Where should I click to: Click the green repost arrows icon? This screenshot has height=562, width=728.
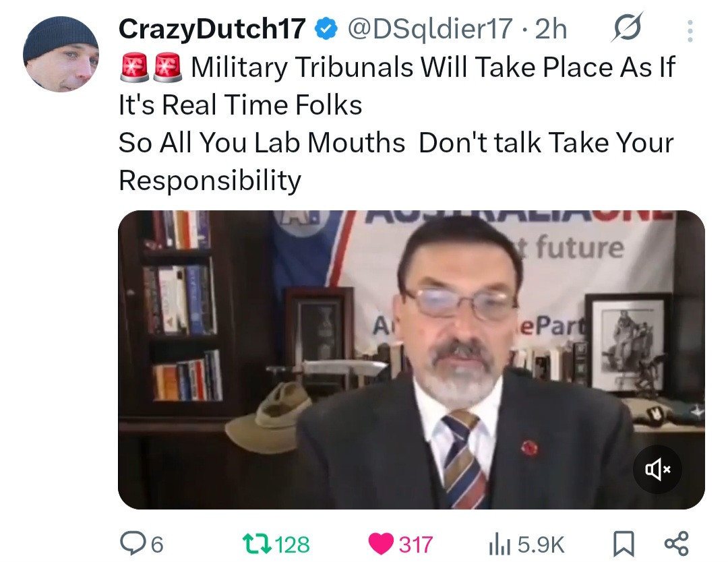click(x=257, y=544)
